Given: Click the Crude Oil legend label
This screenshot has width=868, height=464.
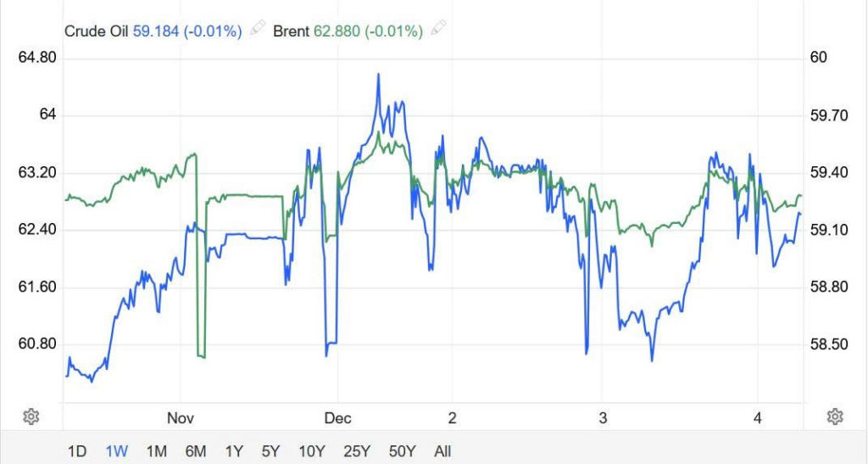Looking at the screenshot, I should (x=97, y=31).
